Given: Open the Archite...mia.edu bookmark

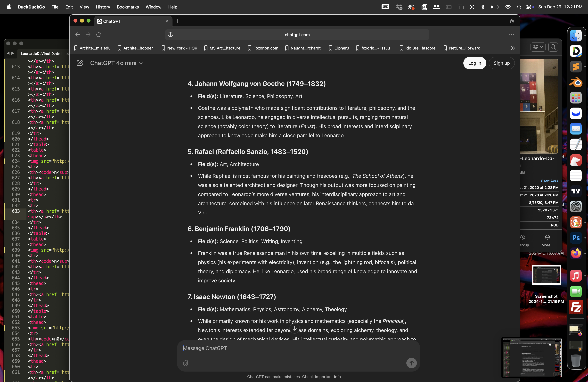Looking at the screenshot, I should coord(92,48).
